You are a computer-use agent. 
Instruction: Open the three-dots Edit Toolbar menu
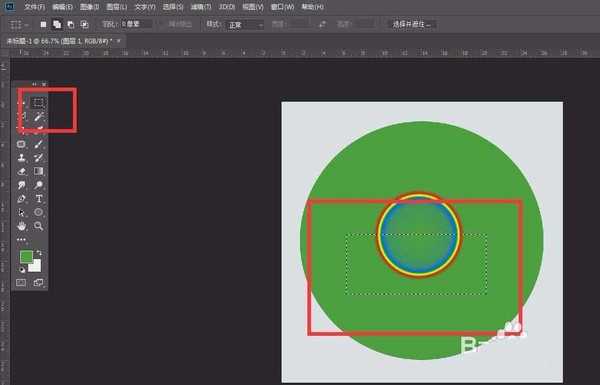[x=21, y=240]
